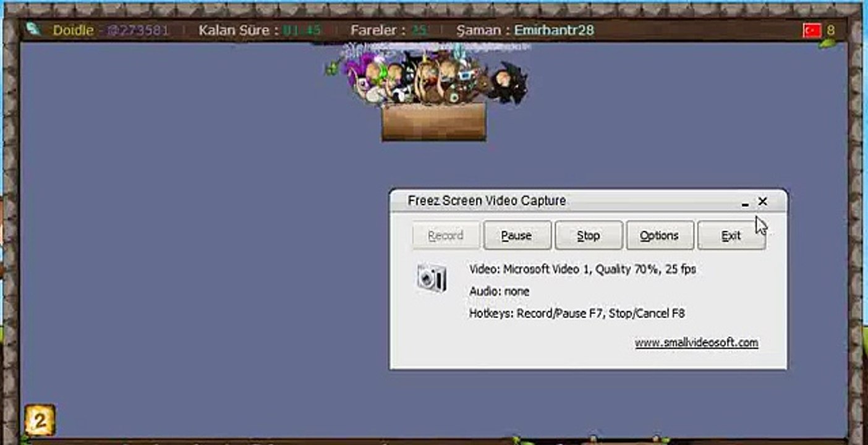Click the Record button
This screenshot has width=868, height=445.
click(446, 235)
